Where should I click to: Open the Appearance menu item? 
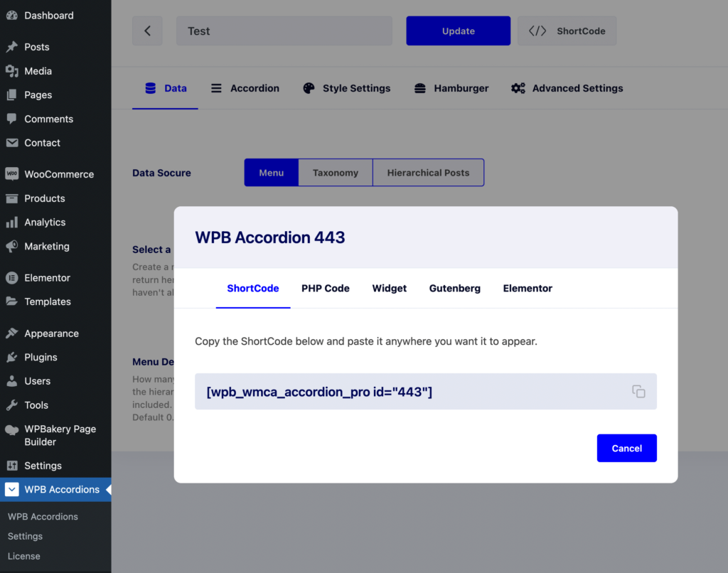(55, 333)
